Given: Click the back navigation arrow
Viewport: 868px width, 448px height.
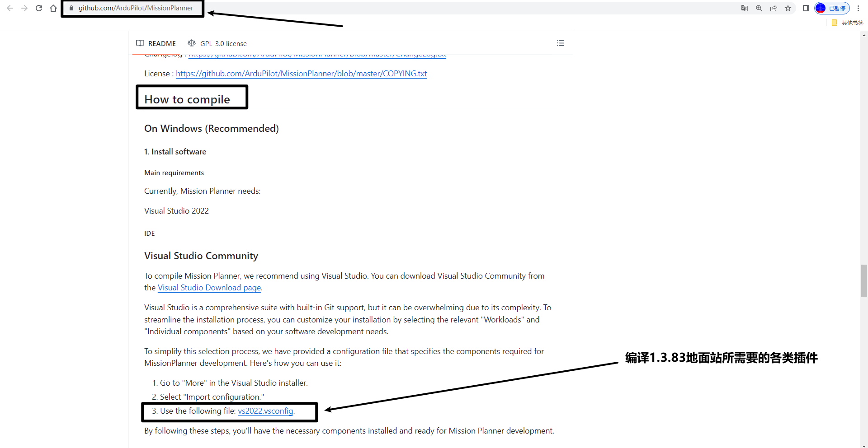Looking at the screenshot, I should pos(10,8).
